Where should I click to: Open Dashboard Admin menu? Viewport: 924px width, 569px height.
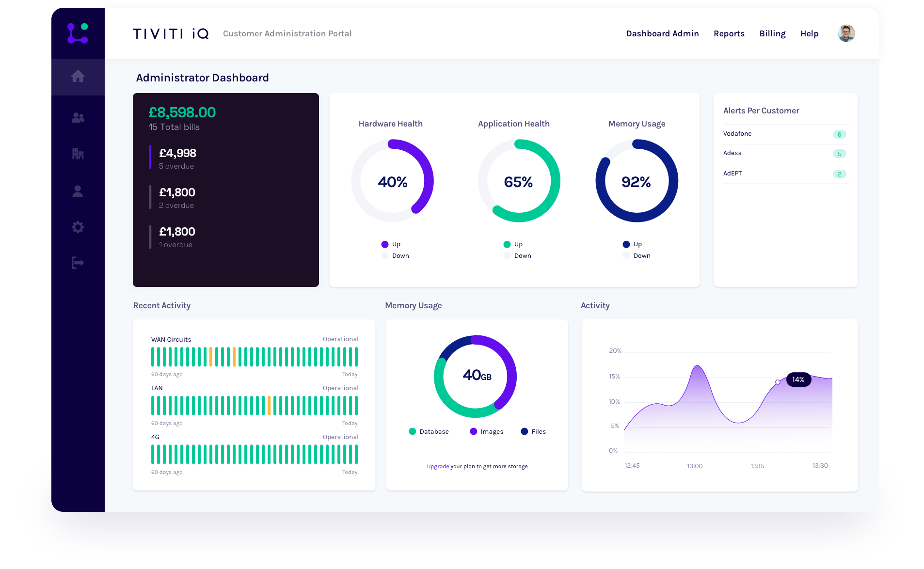tap(662, 33)
